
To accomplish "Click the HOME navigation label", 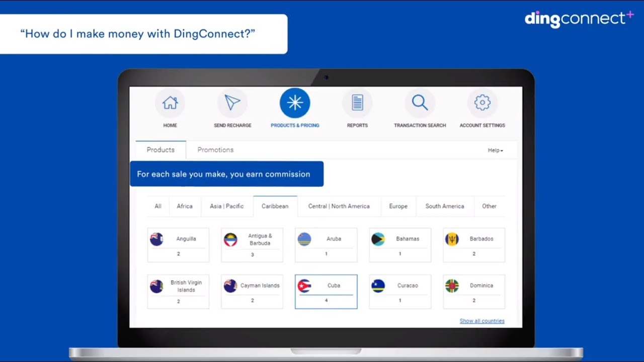I will coord(170,126).
